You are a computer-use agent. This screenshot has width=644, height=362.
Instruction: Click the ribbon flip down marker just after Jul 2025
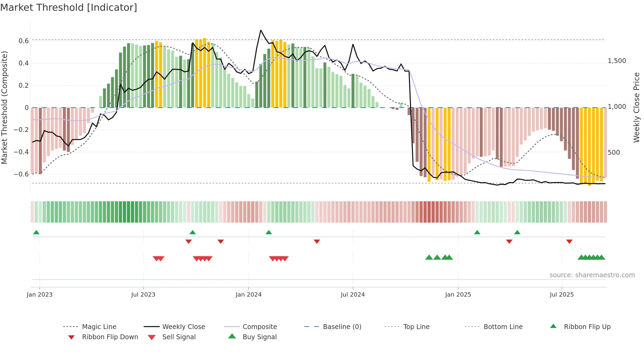pyautogui.click(x=569, y=242)
